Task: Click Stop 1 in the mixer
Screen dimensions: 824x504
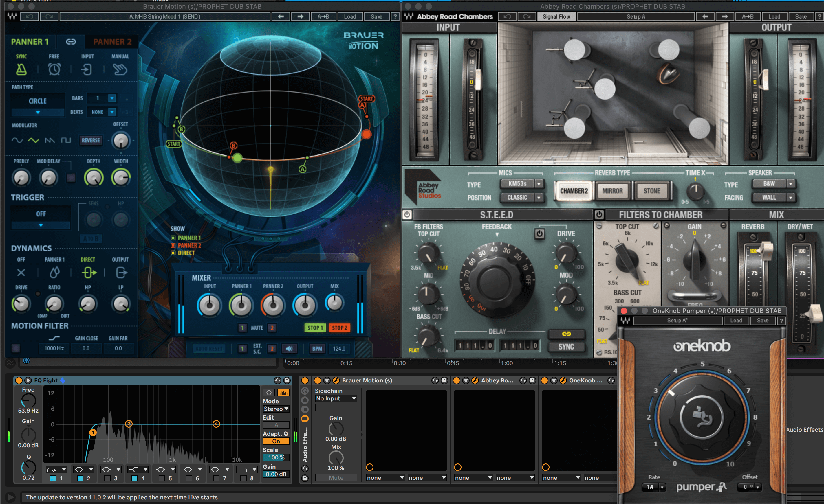Action: pyautogui.click(x=315, y=328)
